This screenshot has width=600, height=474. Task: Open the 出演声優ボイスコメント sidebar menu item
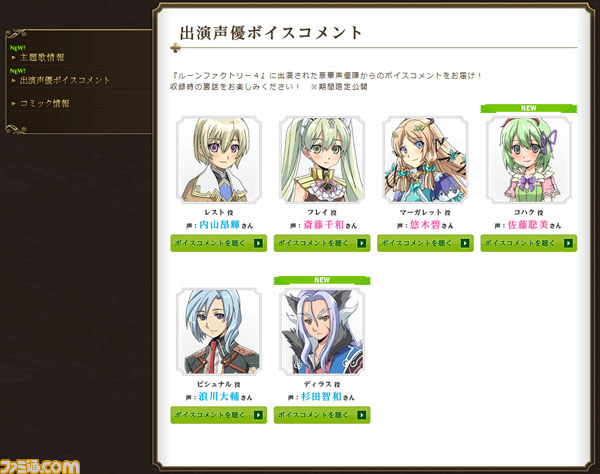[65, 80]
